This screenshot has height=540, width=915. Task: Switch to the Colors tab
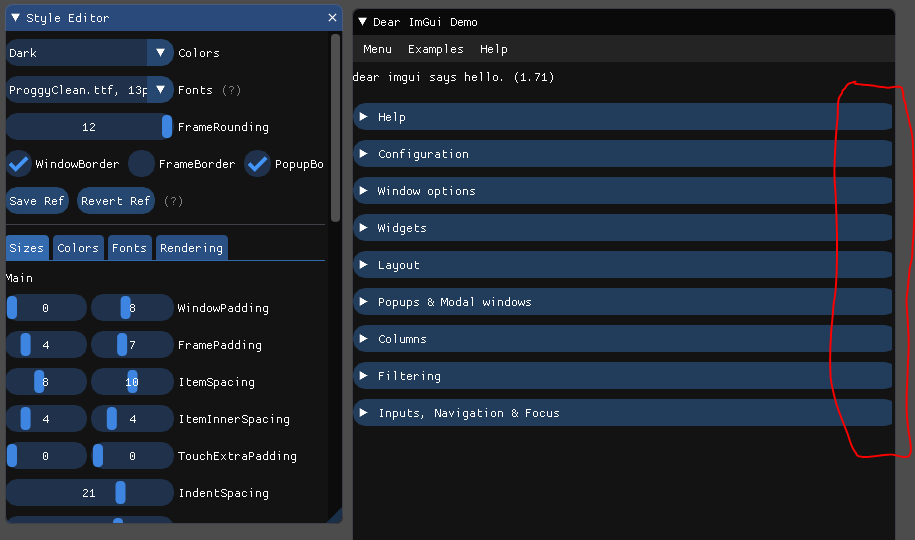[x=78, y=248]
